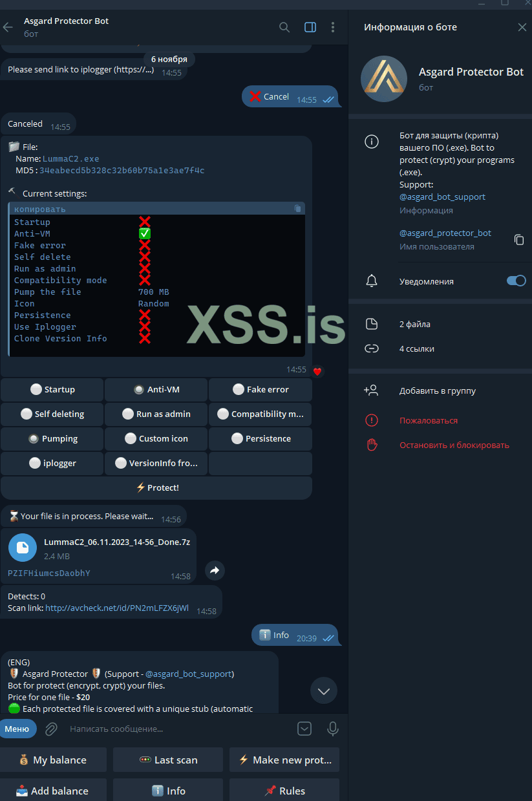
Task: Toggle the Self deleting option
Action: tap(52, 414)
